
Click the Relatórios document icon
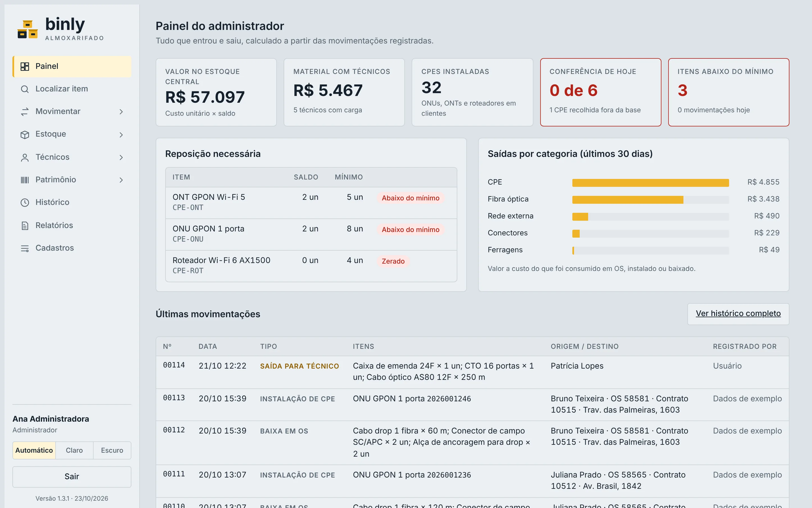[25, 225]
